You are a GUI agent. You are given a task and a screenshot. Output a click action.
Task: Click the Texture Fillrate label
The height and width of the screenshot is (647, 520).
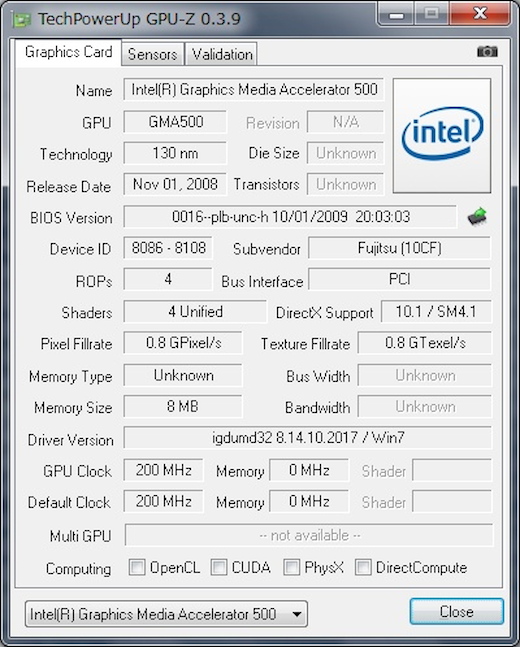(305, 344)
